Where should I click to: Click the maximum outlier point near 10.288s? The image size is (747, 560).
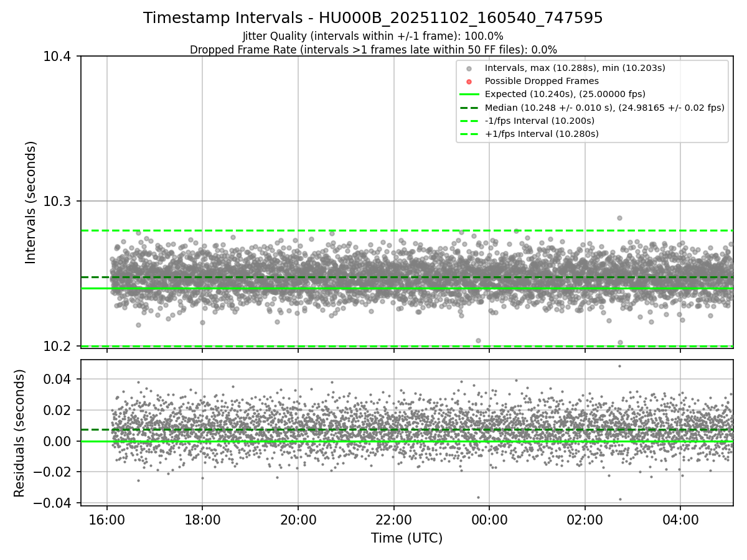[x=619, y=218]
